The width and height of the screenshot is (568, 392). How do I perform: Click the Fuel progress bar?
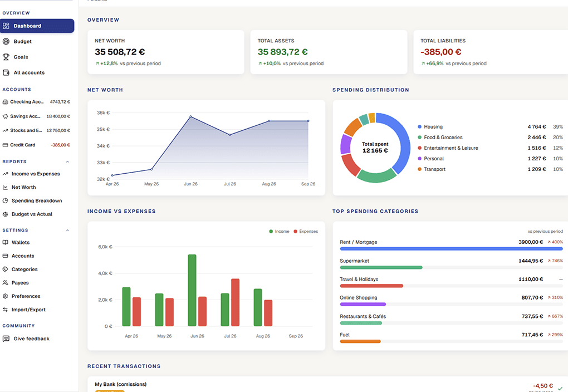[452, 341]
